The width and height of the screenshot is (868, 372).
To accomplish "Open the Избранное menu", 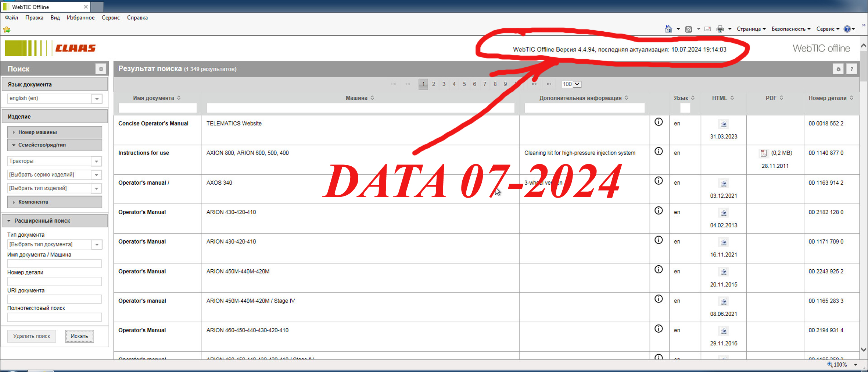I will click(x=80, y=18).
